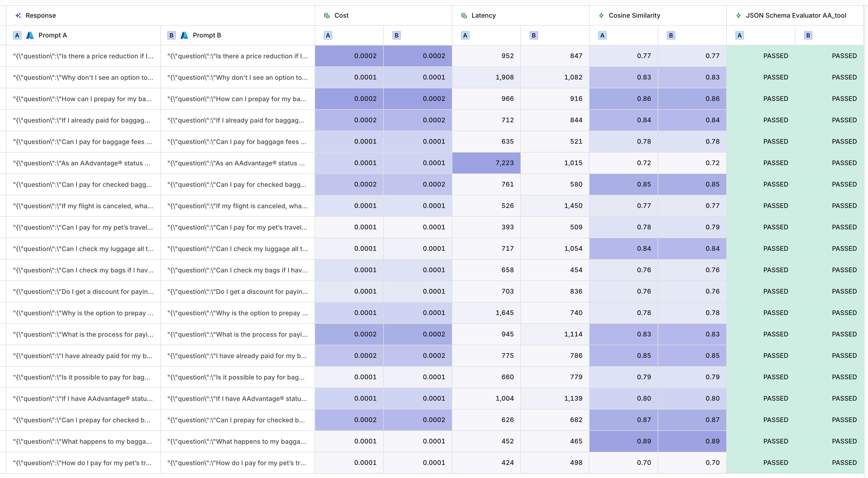Click the B badge under Latency column

click(533, 35)
